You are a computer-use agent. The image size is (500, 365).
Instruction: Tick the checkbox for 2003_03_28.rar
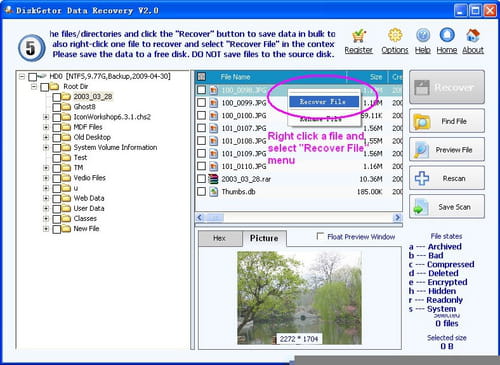coord(201,179)
